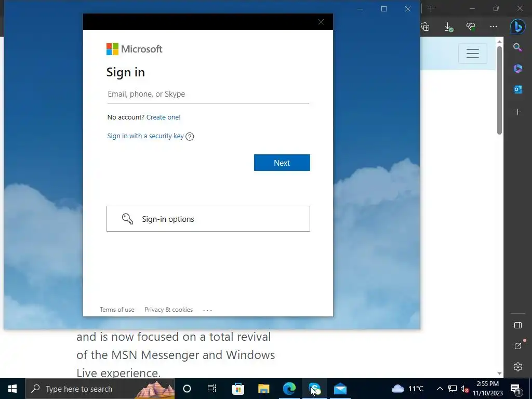Open Bing Copilot sidebar button
The height and width of the screenshot is (399, 532).
(517, 26)
